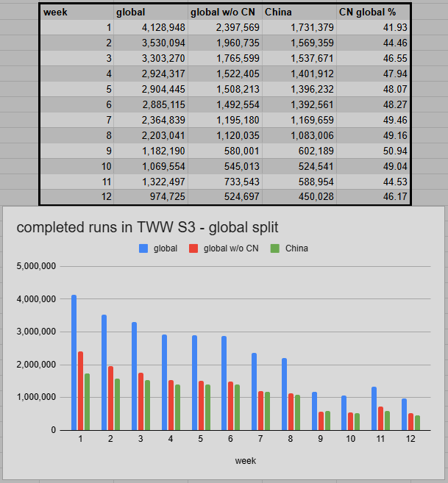Click the cell containing 602,189
This screenshot has height=483, width=448.
coord(299,151)
